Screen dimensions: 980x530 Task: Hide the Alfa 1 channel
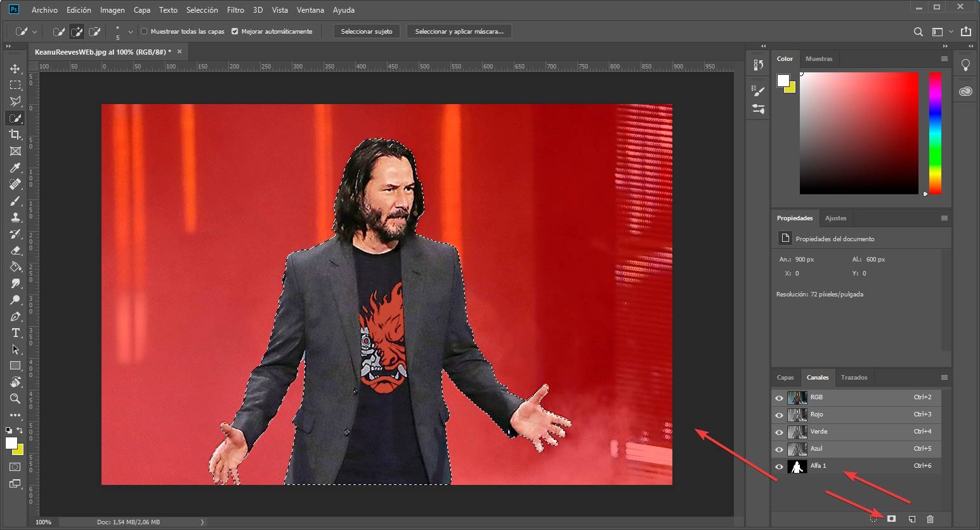(779, 467)
